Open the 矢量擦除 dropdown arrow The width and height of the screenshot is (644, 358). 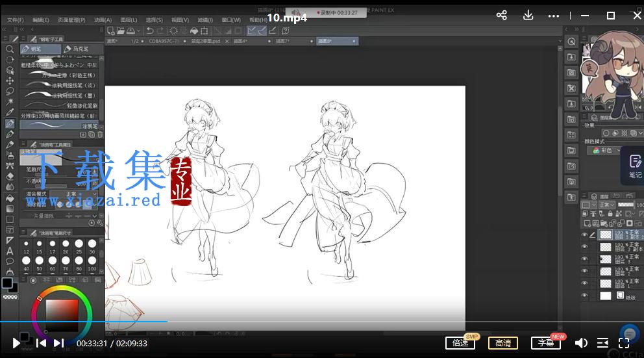95,216
